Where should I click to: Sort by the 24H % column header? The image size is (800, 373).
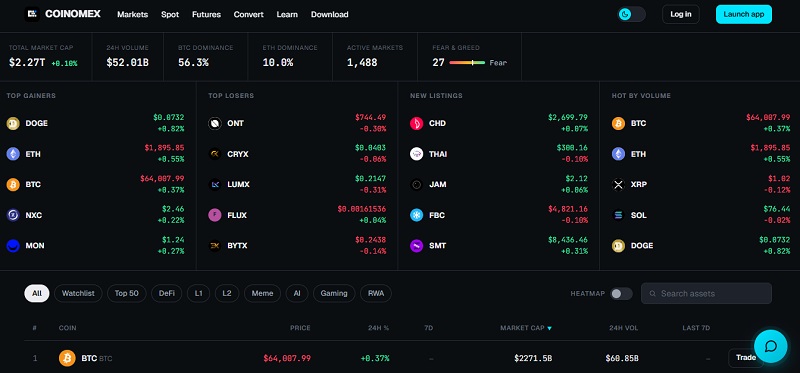coord(378,328)
